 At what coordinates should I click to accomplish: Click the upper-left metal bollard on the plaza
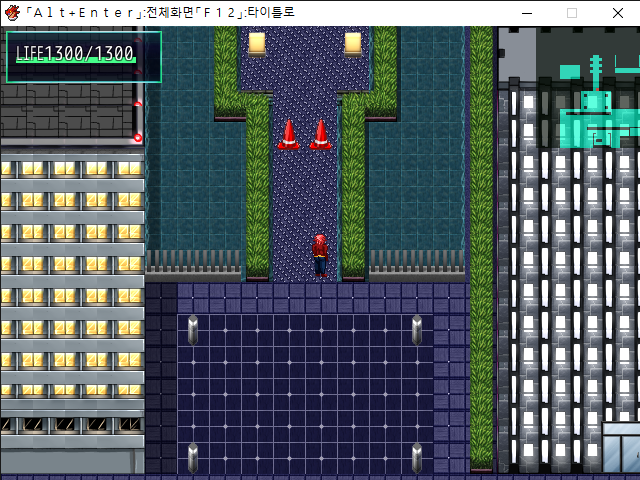193,330
